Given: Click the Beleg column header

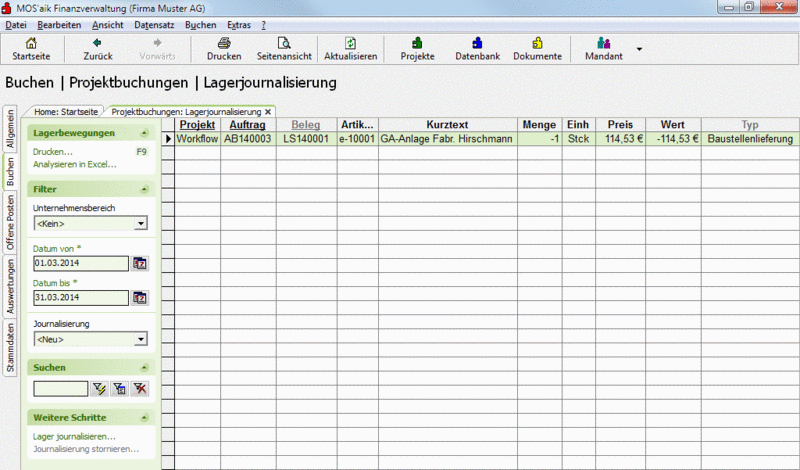Looking at the screenshot, I should tap(306, 125).
